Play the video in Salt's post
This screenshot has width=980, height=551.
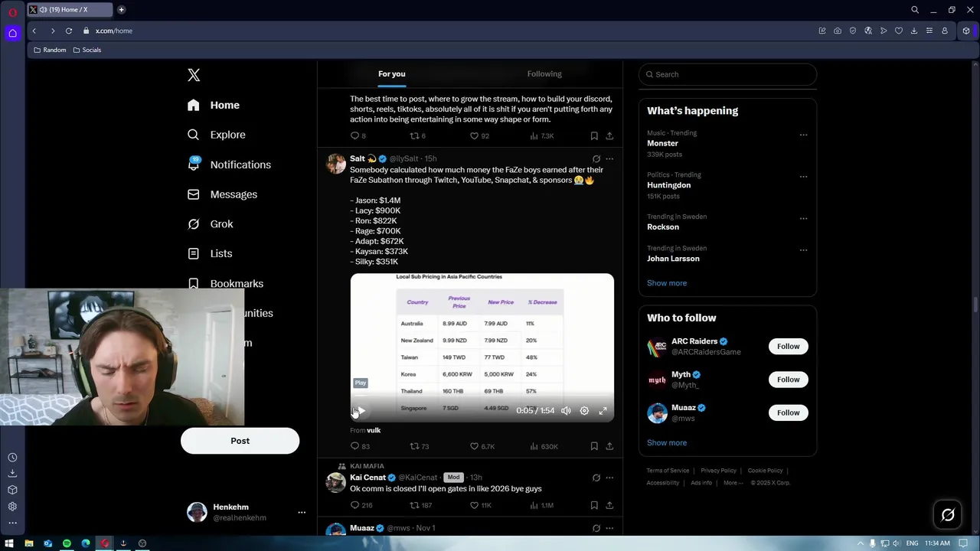point(361,411)
